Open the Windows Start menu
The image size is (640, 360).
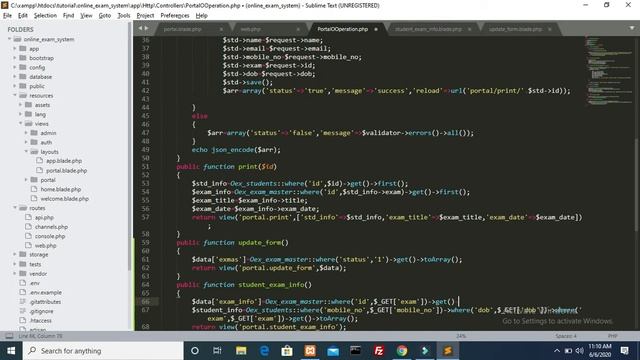point(11,351)
